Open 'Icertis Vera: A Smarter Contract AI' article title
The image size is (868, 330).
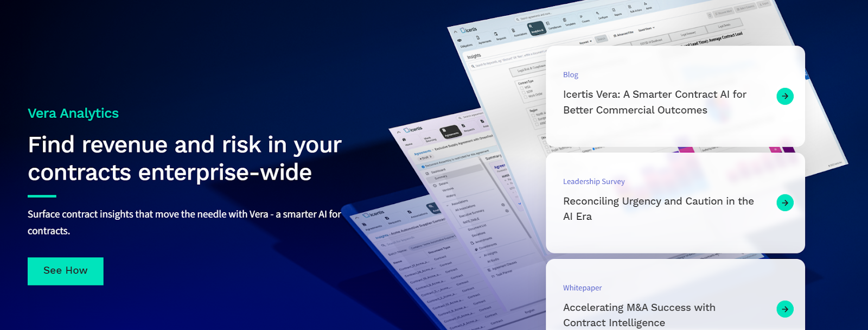coord(655,102)
